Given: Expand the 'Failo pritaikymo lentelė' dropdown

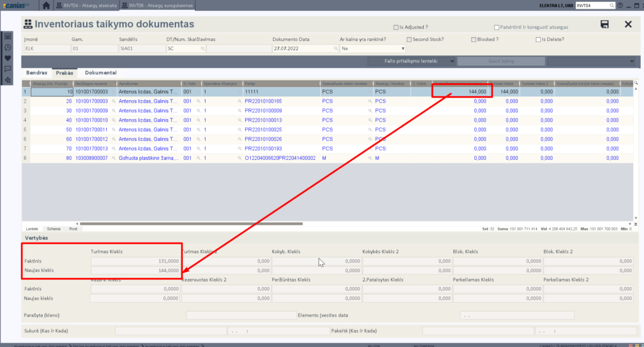Looking at the screenshot, I should [x=452, y=61].
